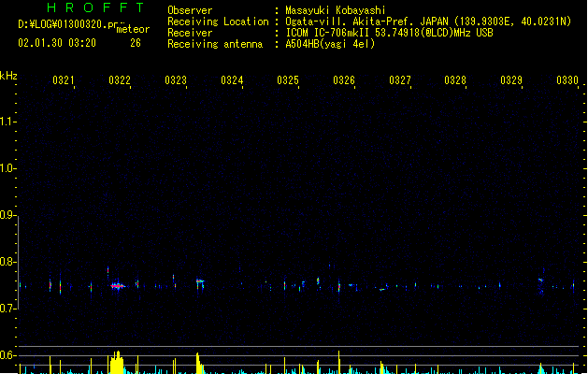This screenshot has height=374, width=588.
Task: Click the 0.6 kHz frequency label
Action: 7,355
